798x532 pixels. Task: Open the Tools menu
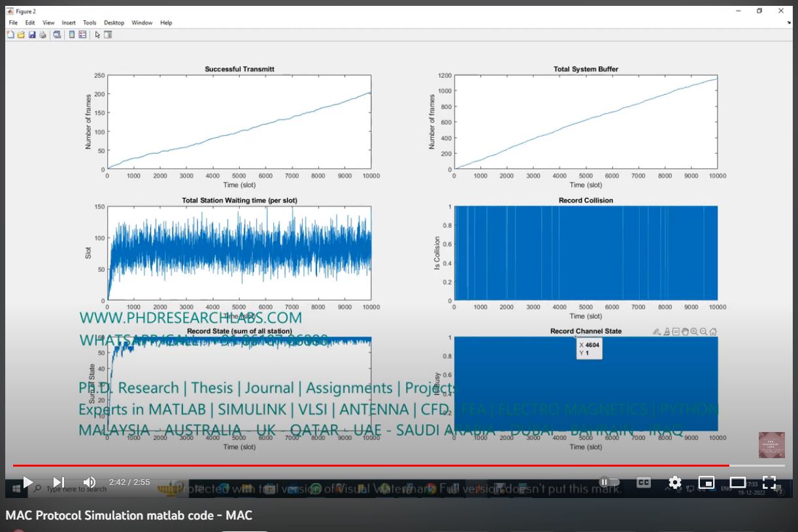[90, 23]
